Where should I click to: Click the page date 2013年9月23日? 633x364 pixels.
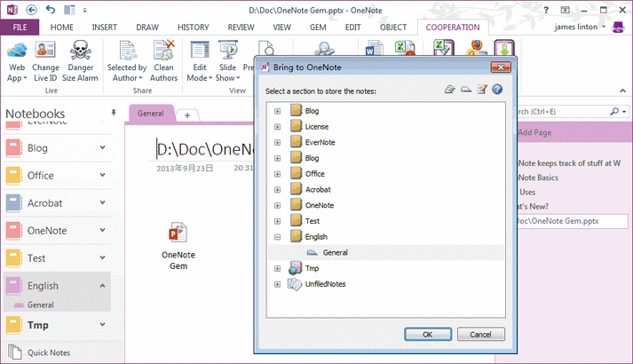tap(185, 169)
